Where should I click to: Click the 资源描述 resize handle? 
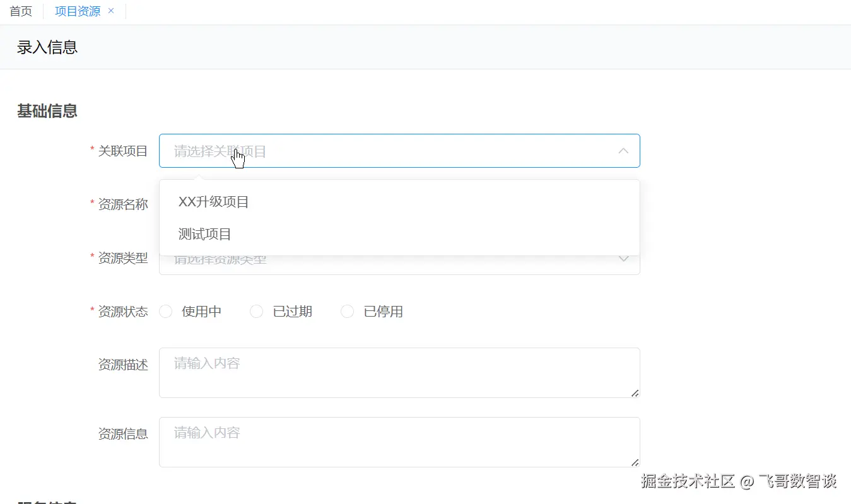point(635,393)
